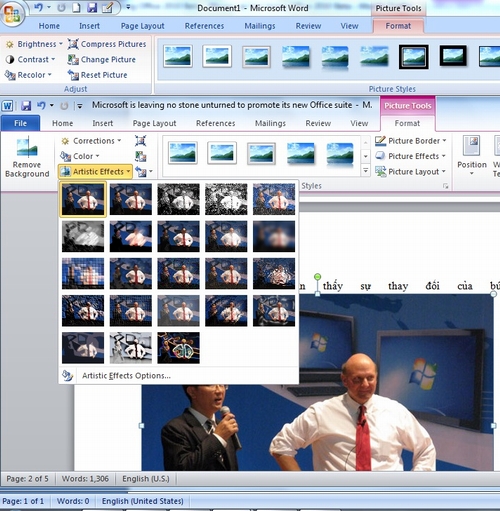This screenshot has height=511, width=500.
Task: Open Format Picture dialog launcher in Styles group
Action: tap(445, 186)
